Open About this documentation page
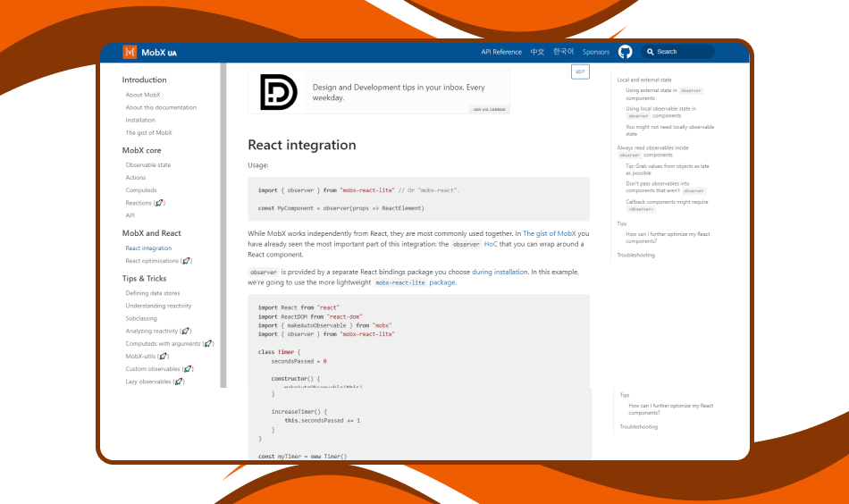Image resolution: width=849 pixels, height=504 pixels. (161, 108)
